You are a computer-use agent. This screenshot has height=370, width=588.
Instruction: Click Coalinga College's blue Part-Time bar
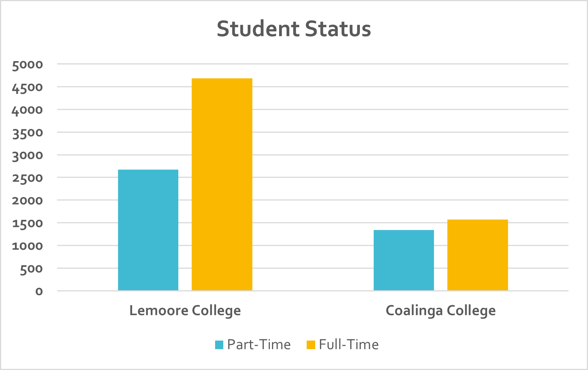(404, 260)
